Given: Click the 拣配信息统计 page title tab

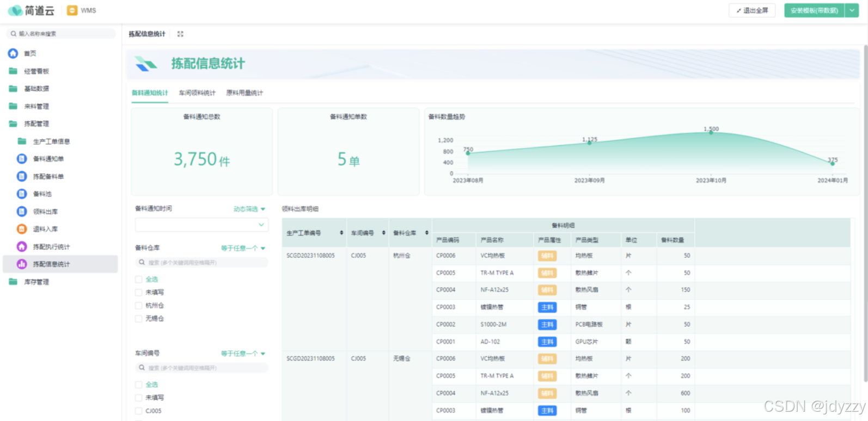Looking at the screenshot, I should [147, 34].
